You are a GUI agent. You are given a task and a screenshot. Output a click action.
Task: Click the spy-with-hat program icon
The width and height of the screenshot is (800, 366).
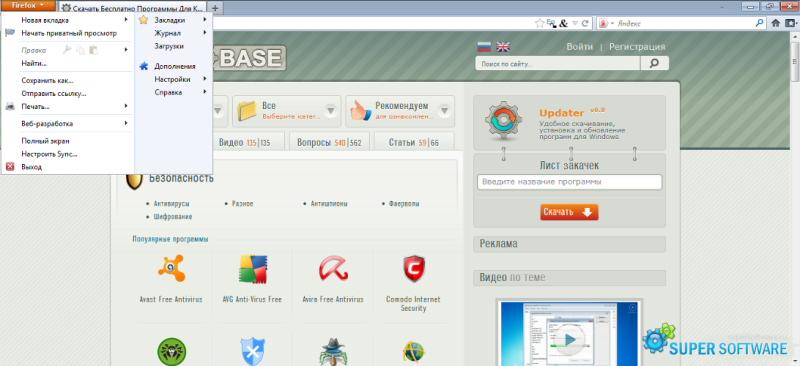[x=333, y=351]
